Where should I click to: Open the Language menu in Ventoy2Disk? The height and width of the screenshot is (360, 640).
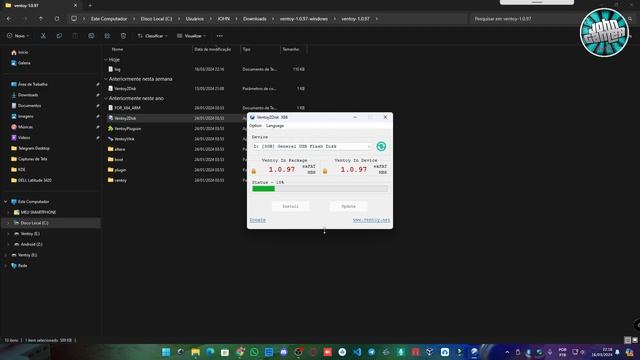click(275, 126)
